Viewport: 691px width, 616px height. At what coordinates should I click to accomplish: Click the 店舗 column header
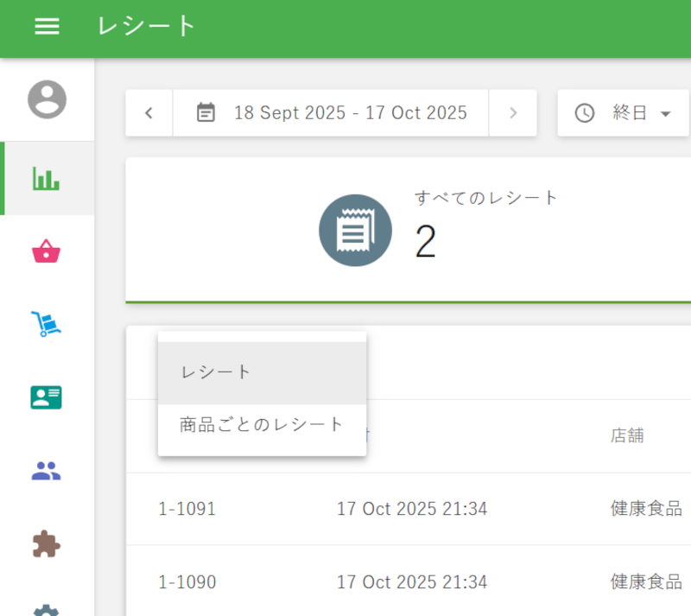(626, 436)
